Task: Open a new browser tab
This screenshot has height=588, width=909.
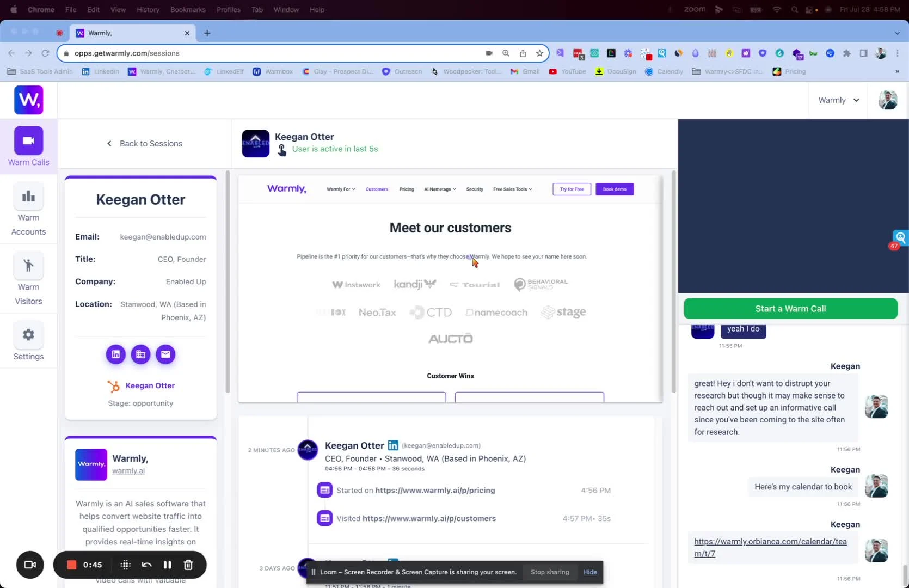Action: (x=207, y=33)
